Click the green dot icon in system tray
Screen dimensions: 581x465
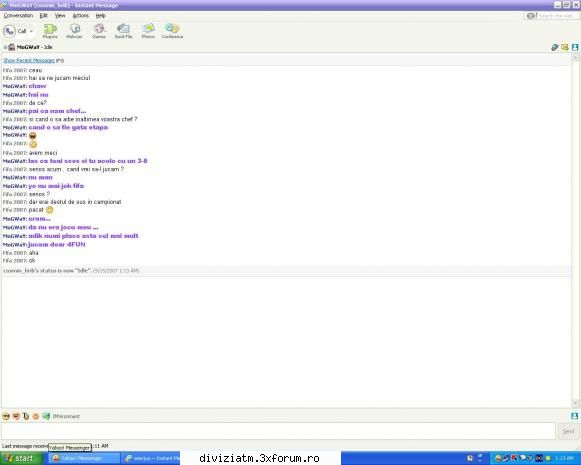point(548,459)
